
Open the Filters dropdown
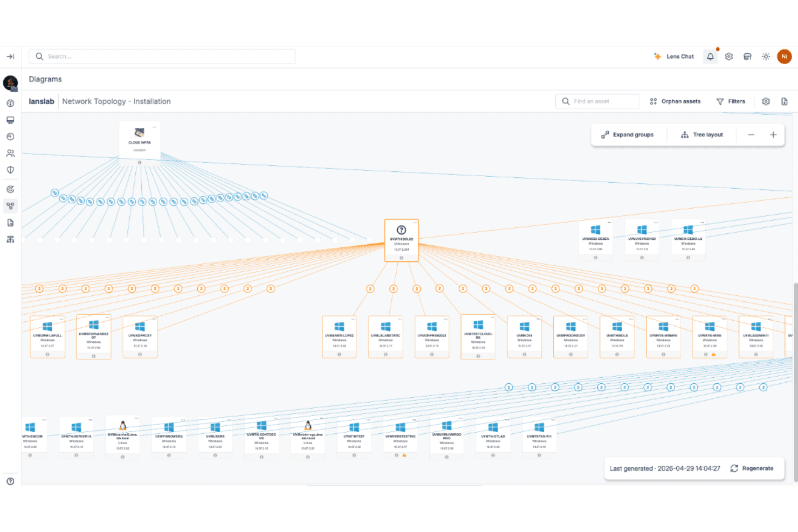pos(731,101)
